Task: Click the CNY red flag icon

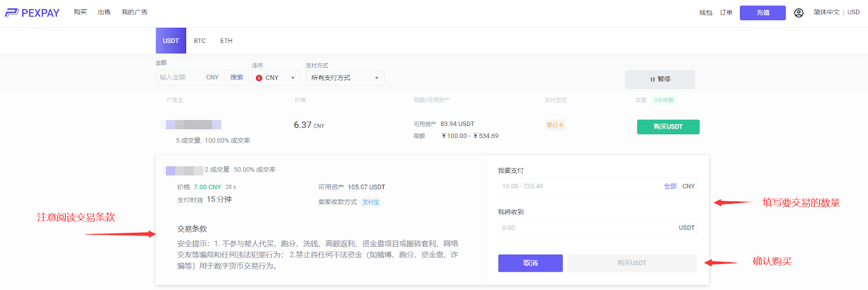Action: 259,78
